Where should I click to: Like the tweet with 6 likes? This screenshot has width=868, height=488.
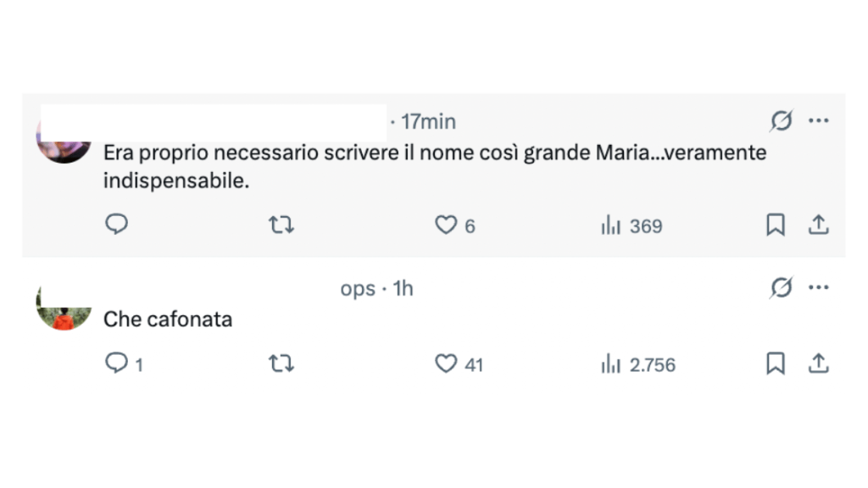pyautogui.click(x=446, y=225)
